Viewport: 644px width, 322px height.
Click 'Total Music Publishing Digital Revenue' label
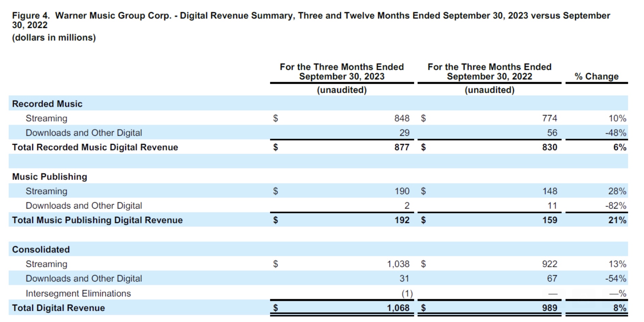(97, 220)
